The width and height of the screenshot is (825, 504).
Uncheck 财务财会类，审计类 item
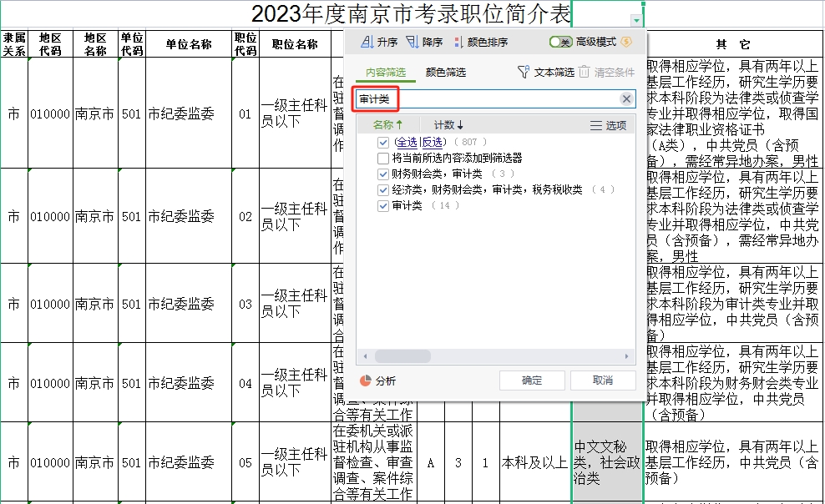(x=383, y=174)
